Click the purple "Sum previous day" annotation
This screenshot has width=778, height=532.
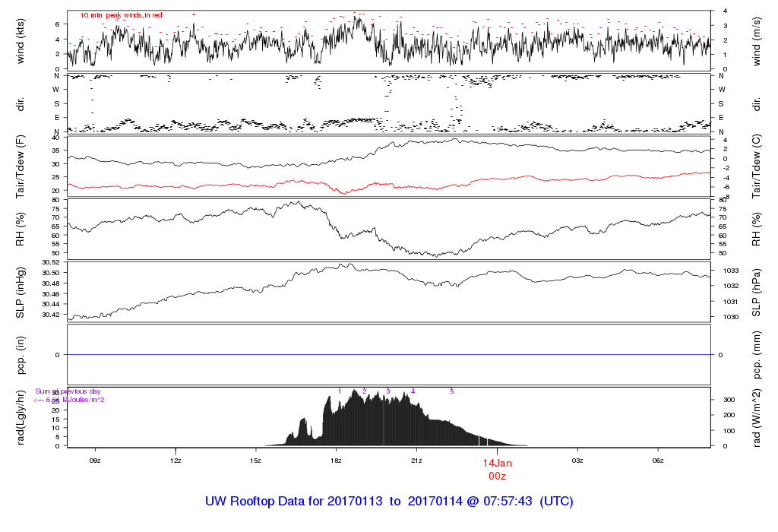68,391
